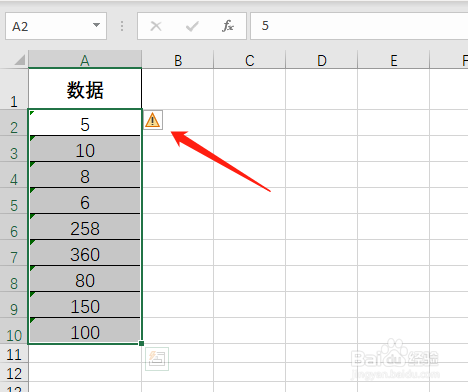468x392 pixels.
Task: Click the cell containing 6
Action: pyautogui.click(x=85, y=201)
